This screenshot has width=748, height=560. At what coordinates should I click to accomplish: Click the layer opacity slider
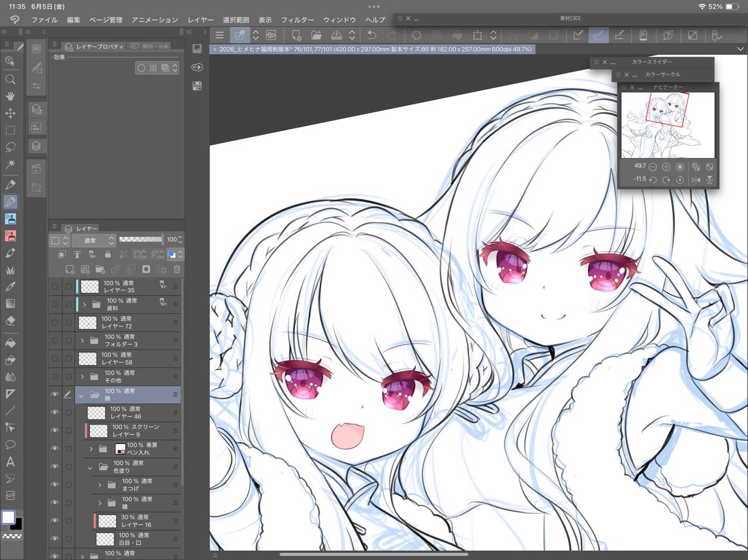click(141, 239)
